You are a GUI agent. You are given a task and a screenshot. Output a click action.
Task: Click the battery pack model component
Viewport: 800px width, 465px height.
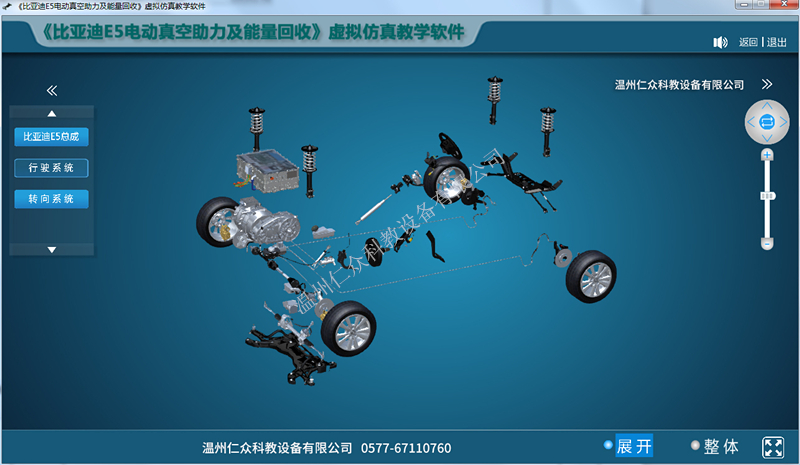(x=266, y=171)
